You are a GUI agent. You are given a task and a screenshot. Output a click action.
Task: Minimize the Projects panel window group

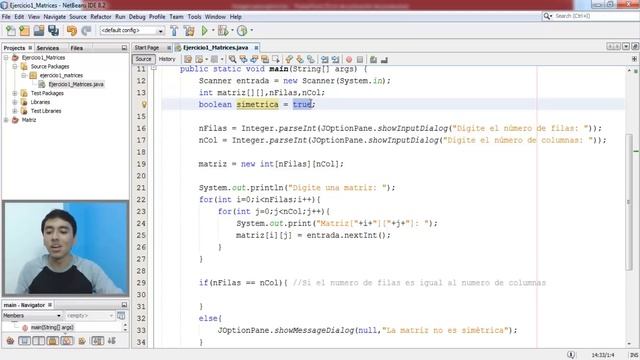124,48
